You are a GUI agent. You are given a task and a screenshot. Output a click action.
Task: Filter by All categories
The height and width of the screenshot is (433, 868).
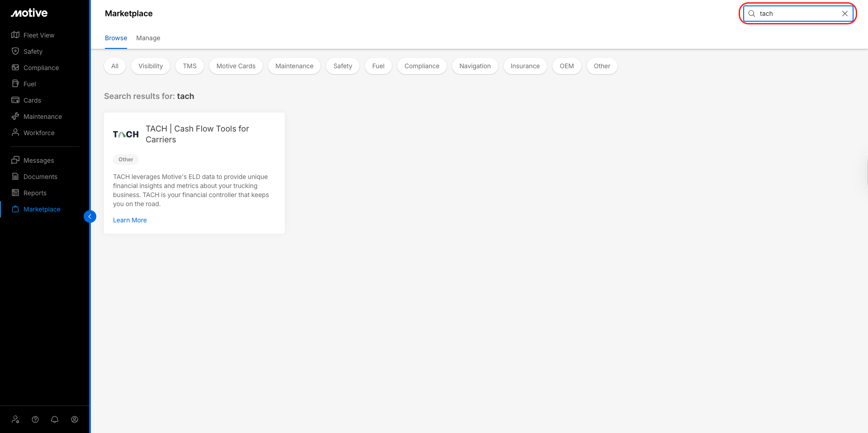click(x=115, y=66)
